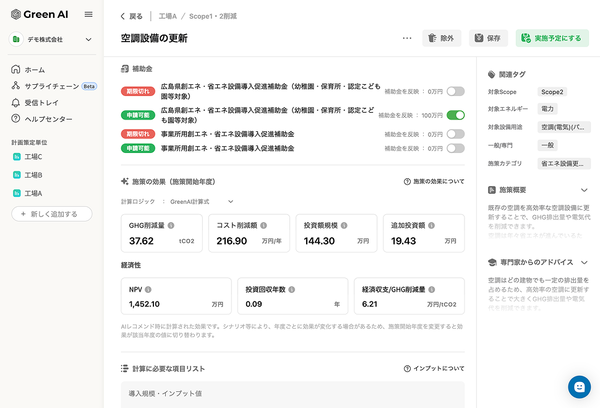This screenshot has width=600, height=408.
Task: Toggle the first 期限切れ subsidy switch
Action: tap(455, 91)
